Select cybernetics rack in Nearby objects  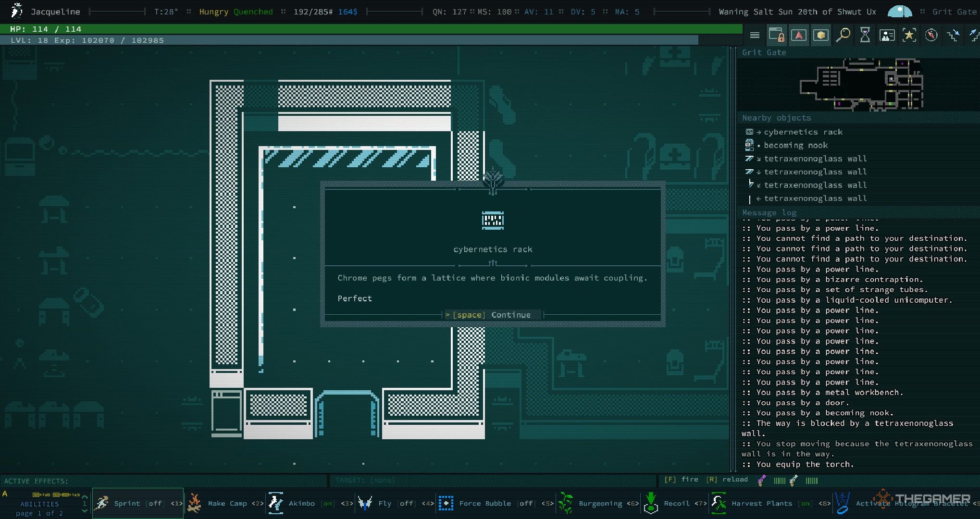coord(803,132)
